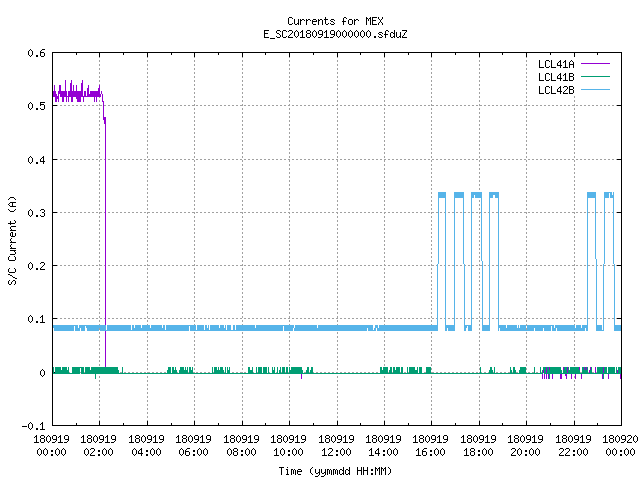Click the 06:00 x-axis time label

193,452
